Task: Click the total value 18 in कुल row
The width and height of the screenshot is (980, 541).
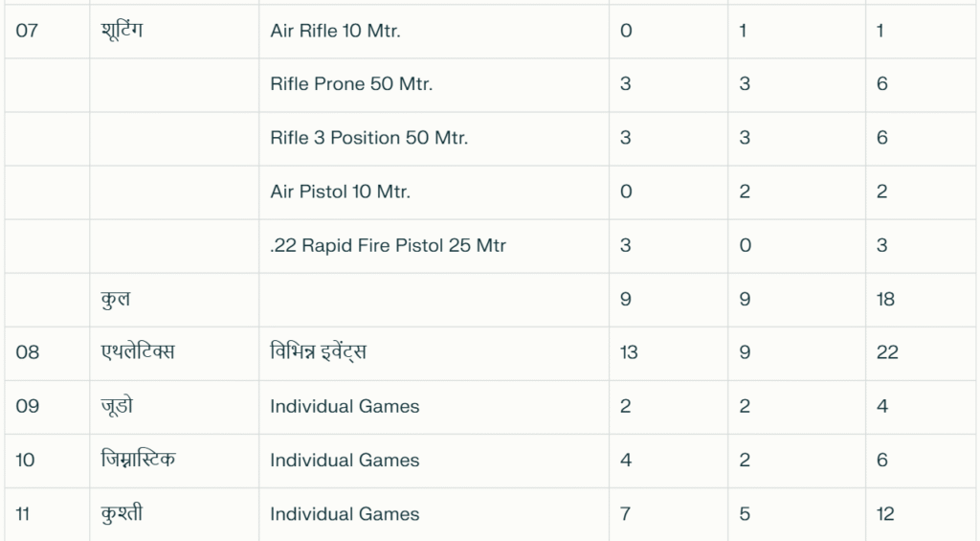Action: [885, 299]
